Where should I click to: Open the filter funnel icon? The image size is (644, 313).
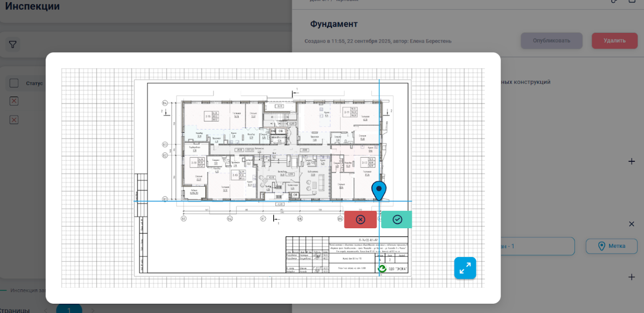tap(13, 45)
